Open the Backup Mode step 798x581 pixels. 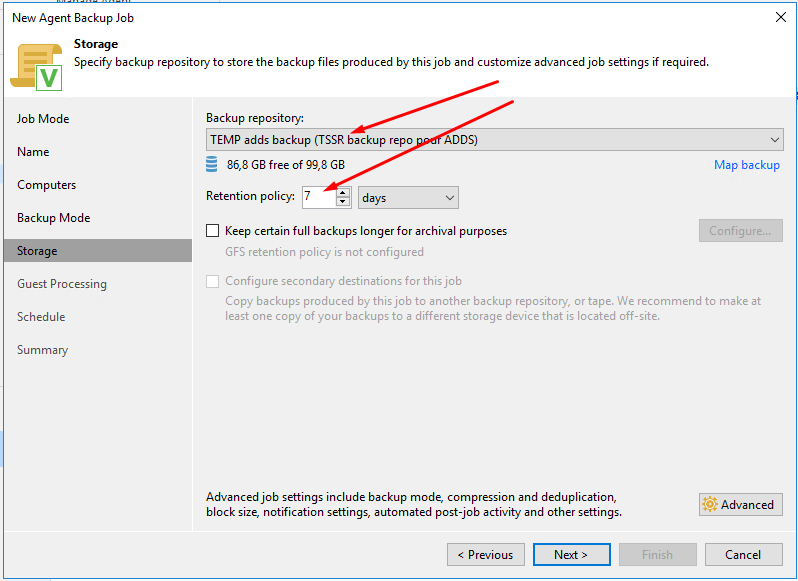click(54, 218)
